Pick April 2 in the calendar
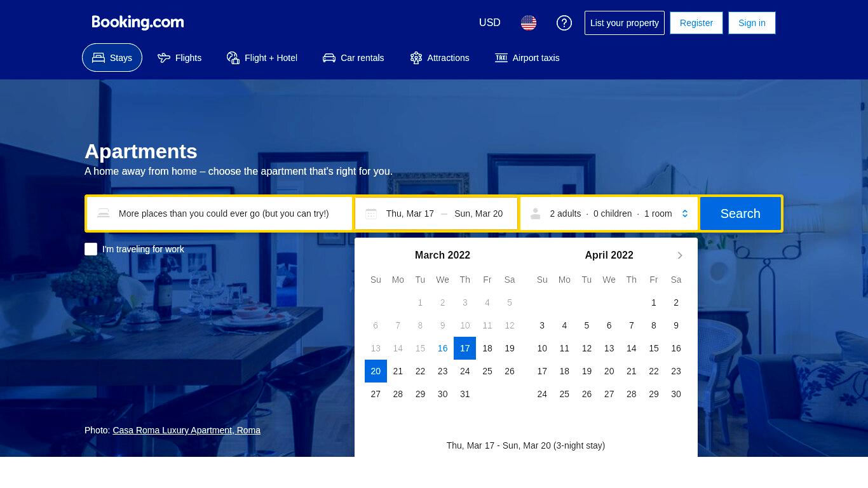Screen dimensions: 868x488 (676, 302)
